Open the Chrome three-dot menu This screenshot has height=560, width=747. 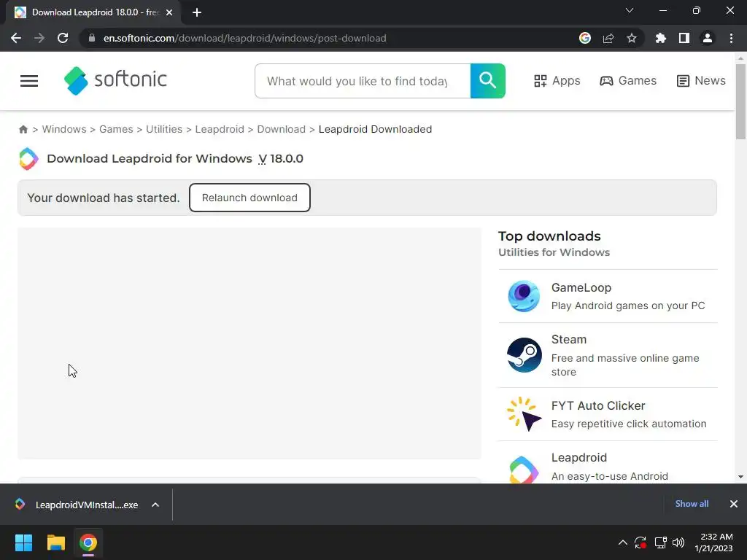click(x=731, y=38)
